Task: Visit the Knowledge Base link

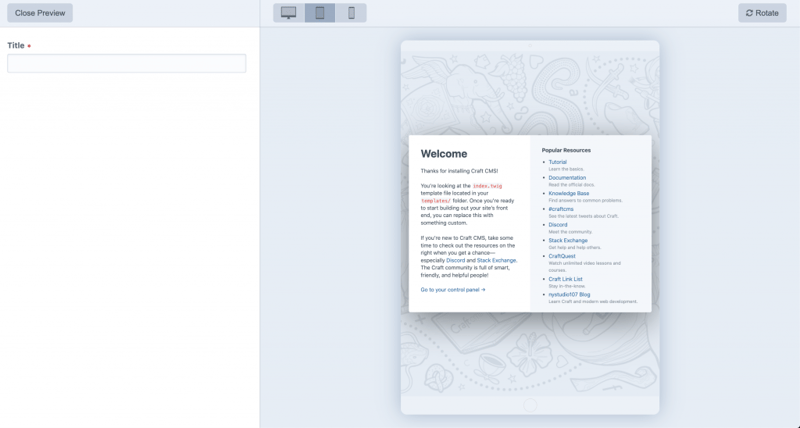Action: [568, 193]
